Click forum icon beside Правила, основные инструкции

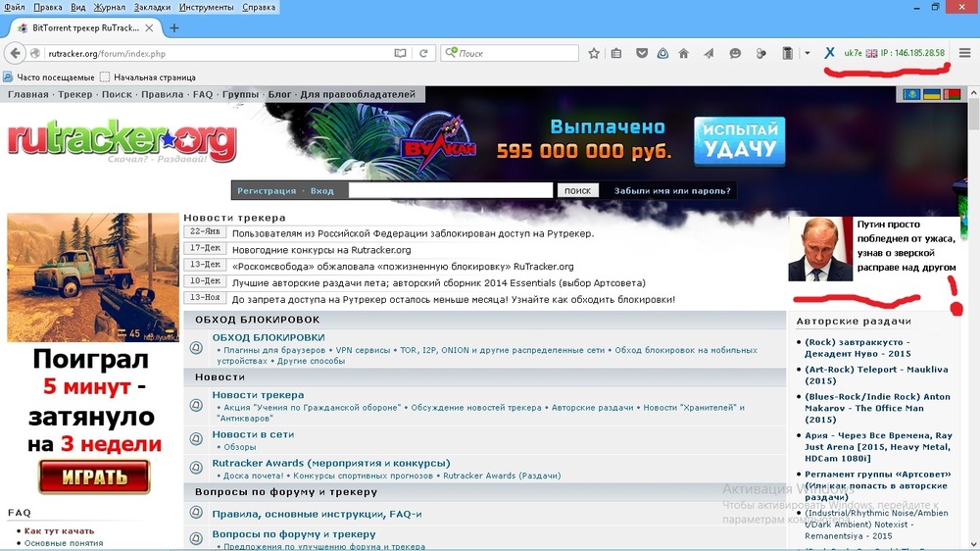pos(196,513)
